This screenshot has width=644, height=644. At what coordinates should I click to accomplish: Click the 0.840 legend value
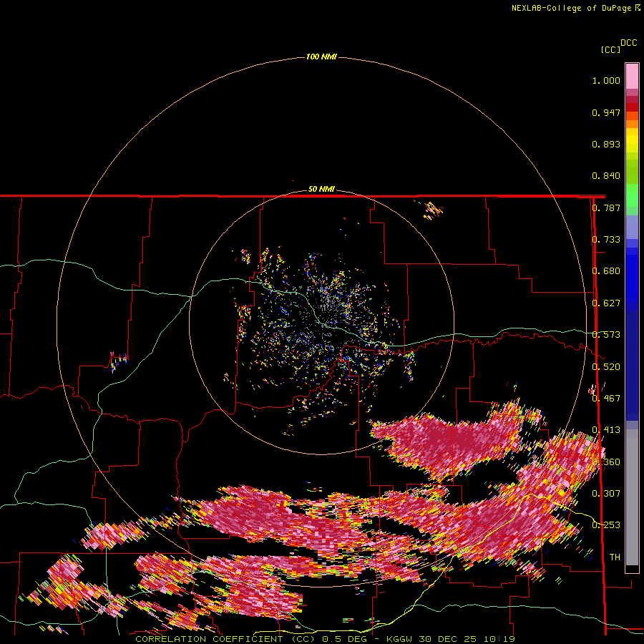coord(606,176)
